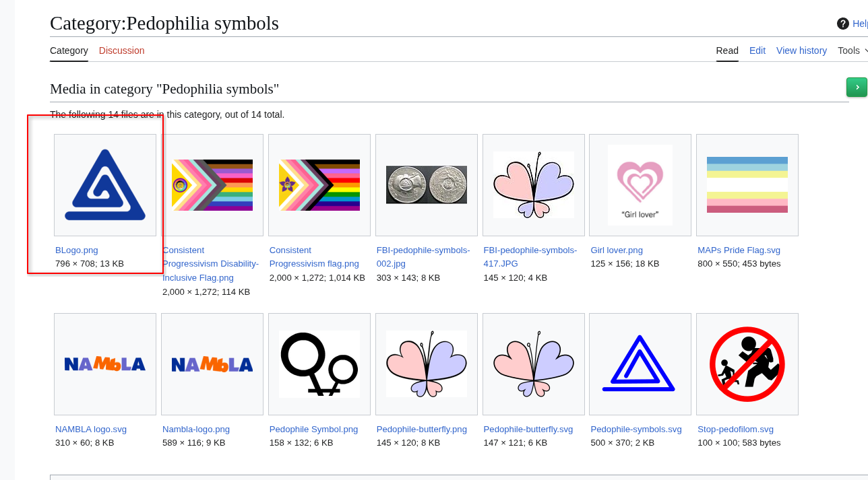Switch to the Discussion tab
This screenshot has width=868, height=480.
point(121,50)
